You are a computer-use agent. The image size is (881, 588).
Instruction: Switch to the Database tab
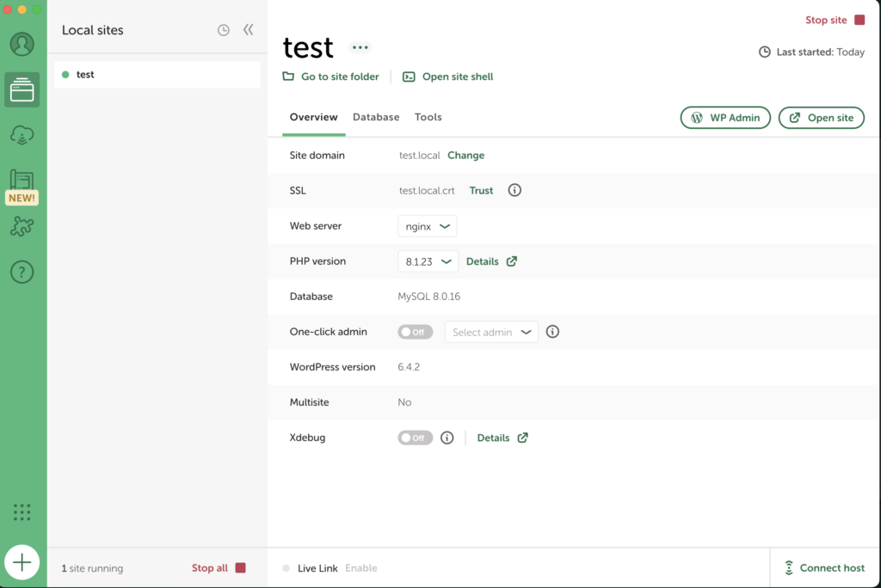(x=376, y=118)
